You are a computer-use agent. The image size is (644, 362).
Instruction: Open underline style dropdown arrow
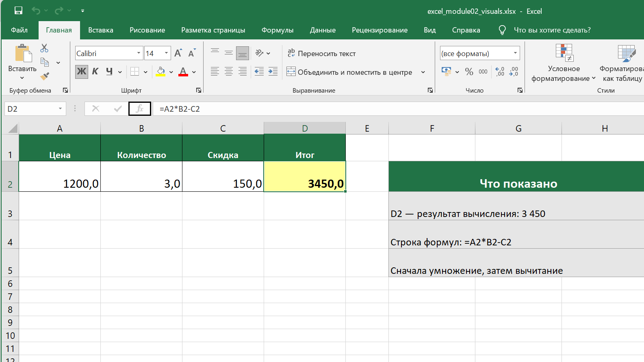tap(120, 72)
